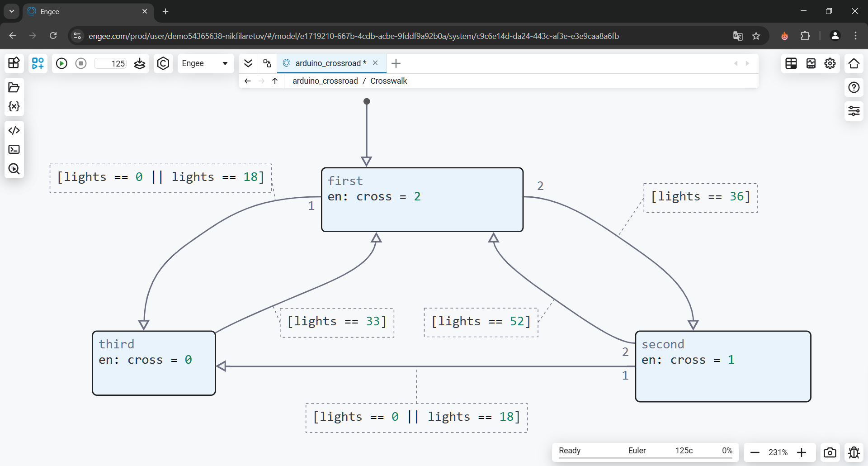
Task: Start the model simulation
Action: coord(61,63)
